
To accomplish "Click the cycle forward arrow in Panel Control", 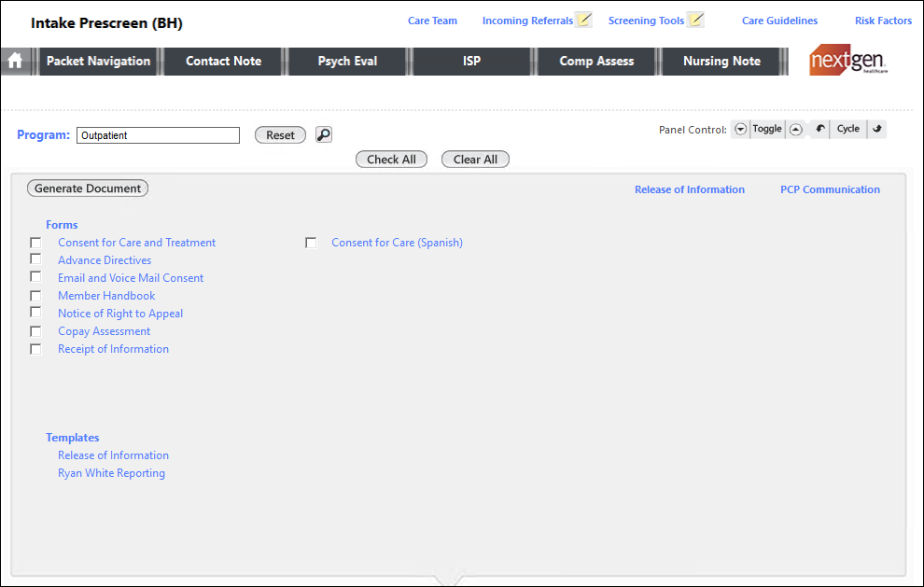I will (877, 130).
